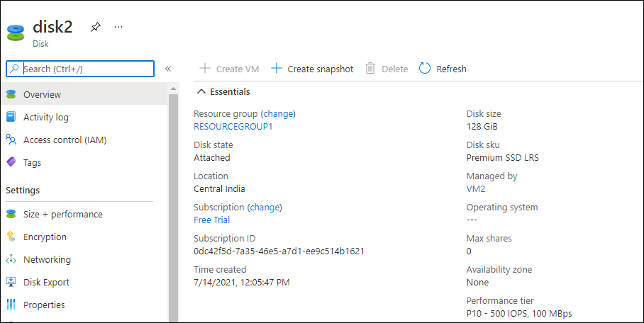The image size is (644, 323).
Task: Collapse the Essentials section
Action: pos(223,91)
